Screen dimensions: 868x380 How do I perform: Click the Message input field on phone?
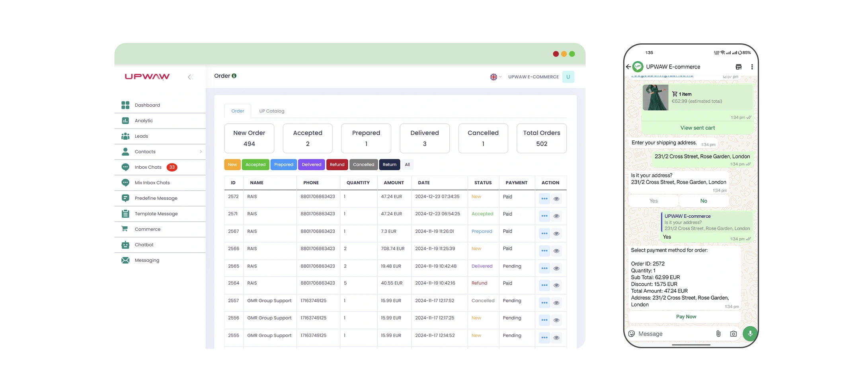click(x=673, y=334)
